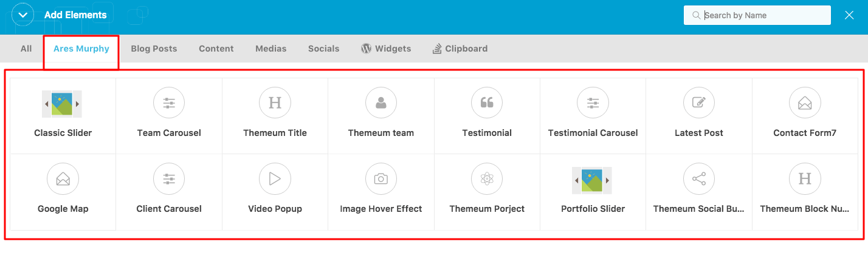The width and height of the screenshot is (868, 261).
Task: Focus the Search by Name field
Action: (757, 15)
